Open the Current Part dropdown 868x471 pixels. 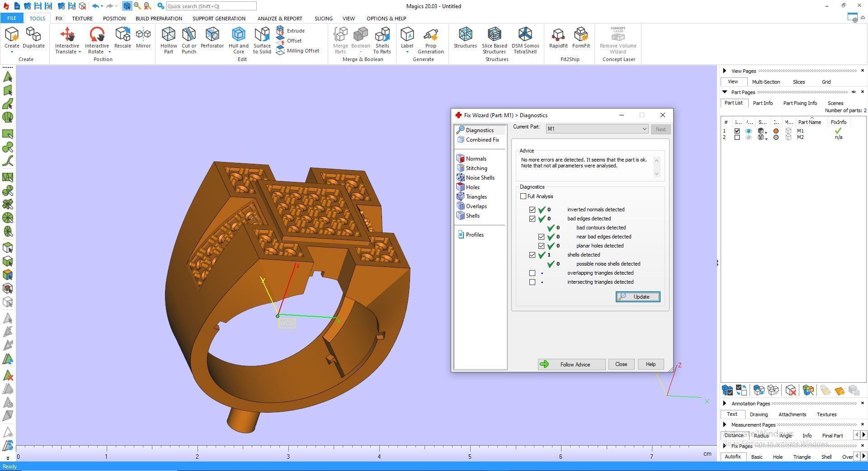point(597,129)
